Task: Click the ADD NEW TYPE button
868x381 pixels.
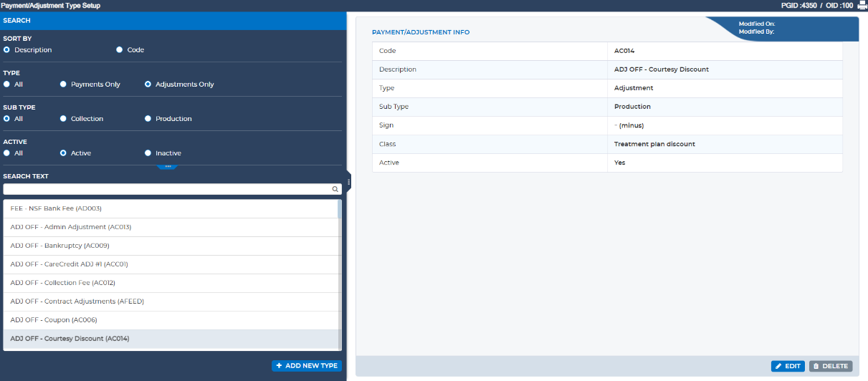Action: coord(307,365)
